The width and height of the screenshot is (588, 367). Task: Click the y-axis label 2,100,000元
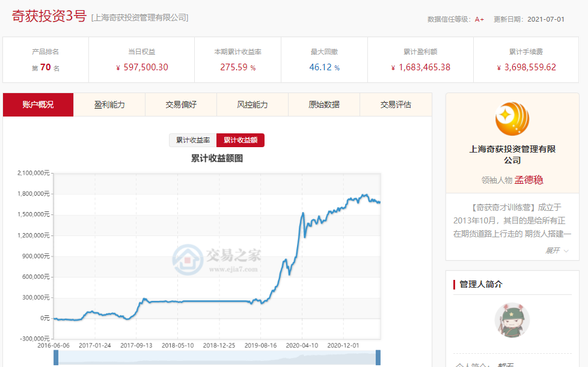click(34, 172)
